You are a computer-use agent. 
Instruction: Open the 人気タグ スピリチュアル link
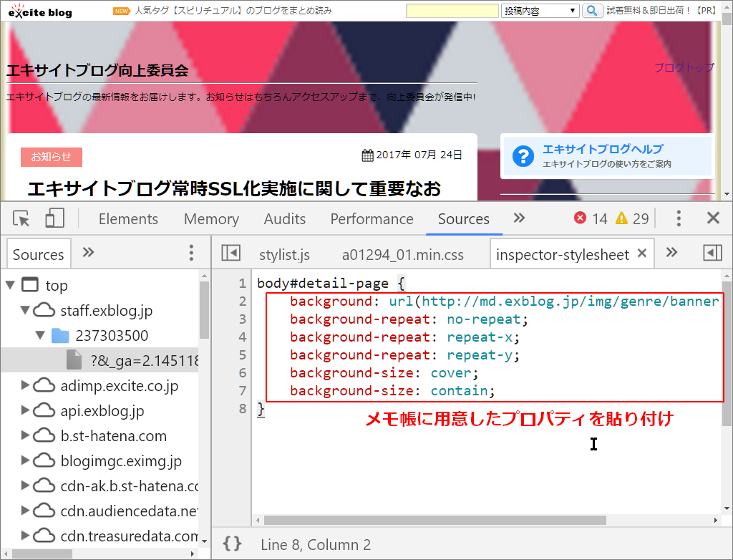tap(233, 11)
